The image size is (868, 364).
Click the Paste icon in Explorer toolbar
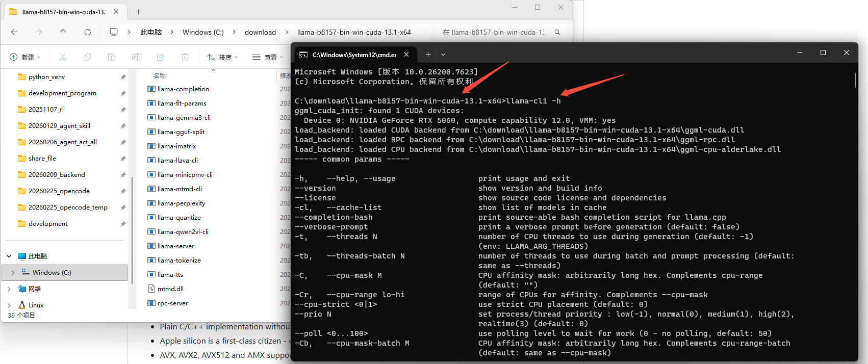click(112, 57)
